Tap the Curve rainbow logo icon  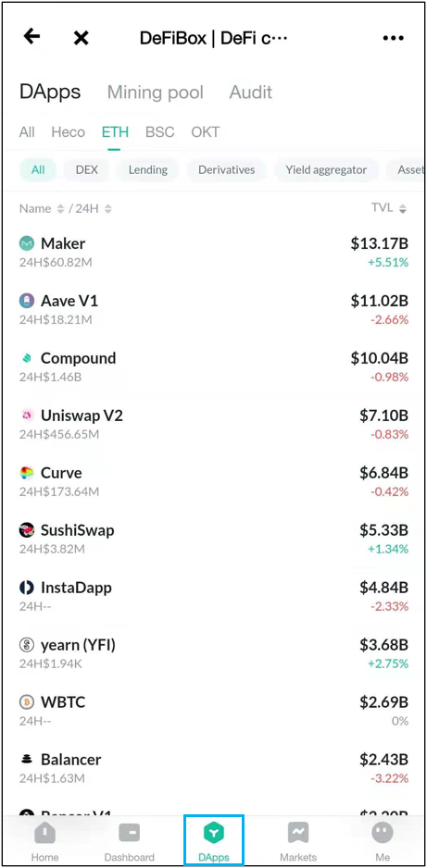click(x=27, y=473)
